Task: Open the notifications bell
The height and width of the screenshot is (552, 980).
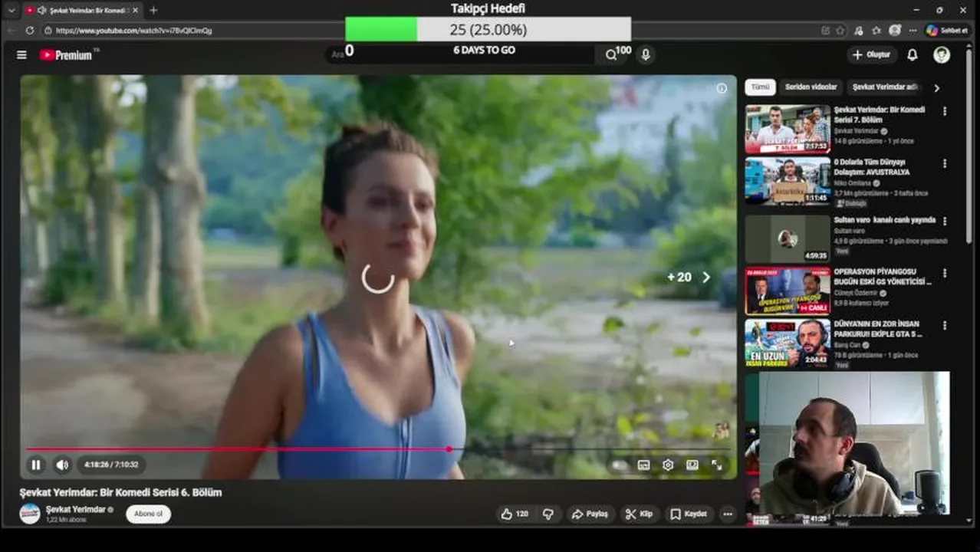Action: pos(913,55)
